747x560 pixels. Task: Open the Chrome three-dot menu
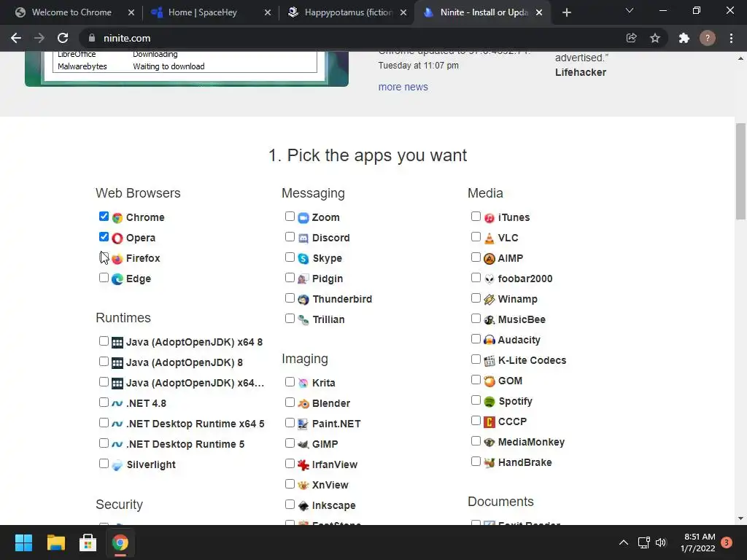click(731, 38)
